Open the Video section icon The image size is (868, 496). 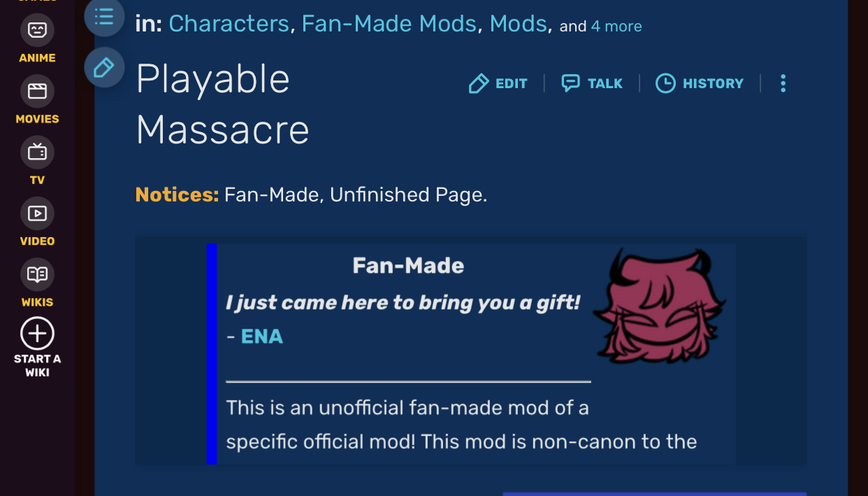(37, 213)
